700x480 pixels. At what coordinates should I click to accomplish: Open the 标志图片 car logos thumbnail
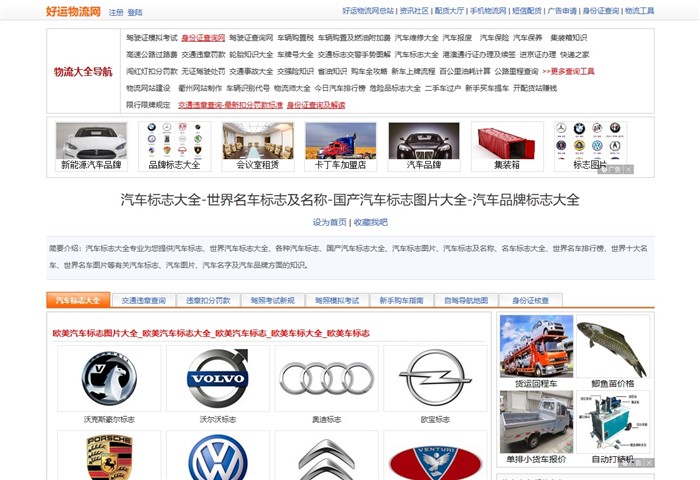(x=590, y=141)
